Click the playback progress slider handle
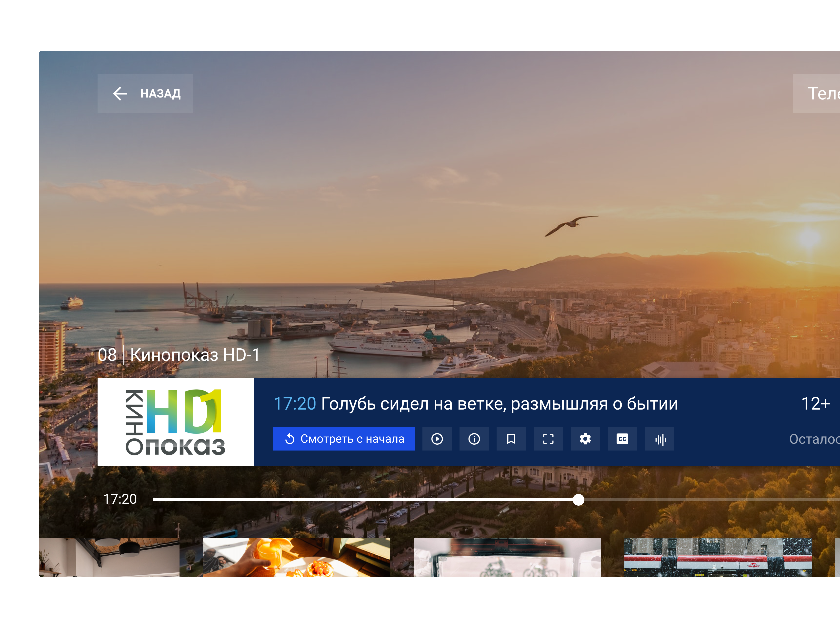Screen dimensions: 840x628 pyautogui.click(x=578, y=500)
